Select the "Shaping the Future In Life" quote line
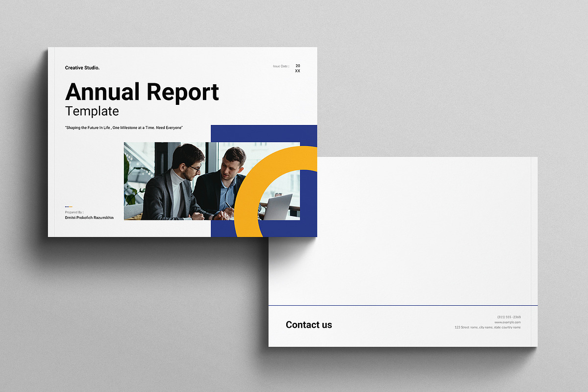 124,127
